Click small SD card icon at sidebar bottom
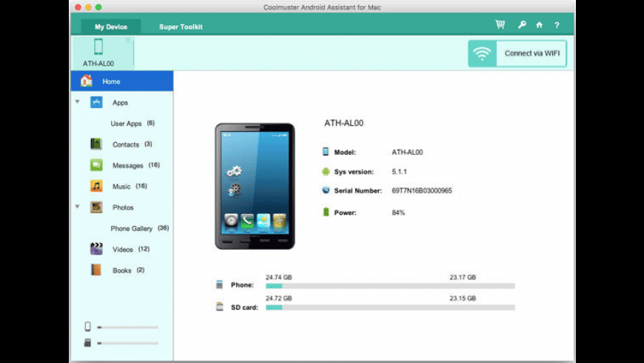The image size is (644, 363). tap(87, 342)
